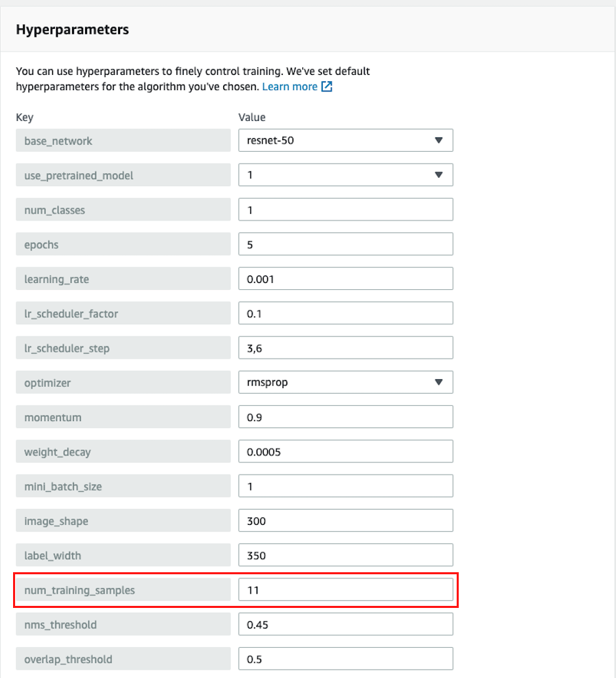The width and height of the screenshot is (616, 678).
Task: Click the weight_decay input box
Action: 345,452
